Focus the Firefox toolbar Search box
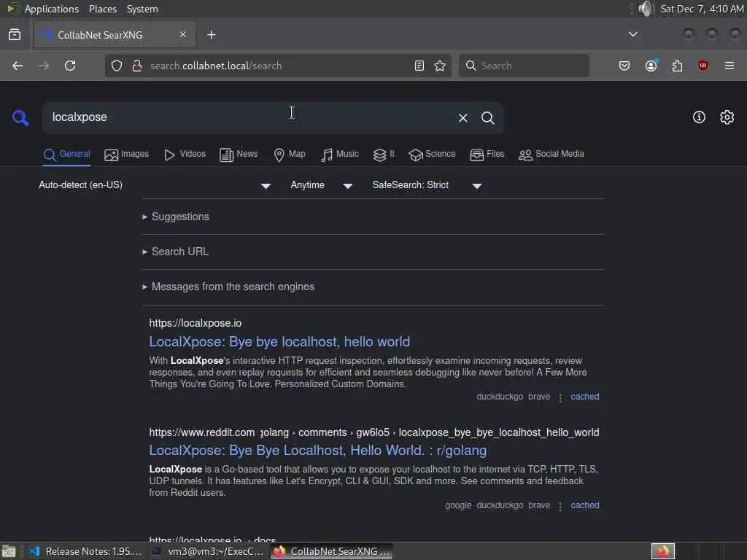 [x=524, y=66]
